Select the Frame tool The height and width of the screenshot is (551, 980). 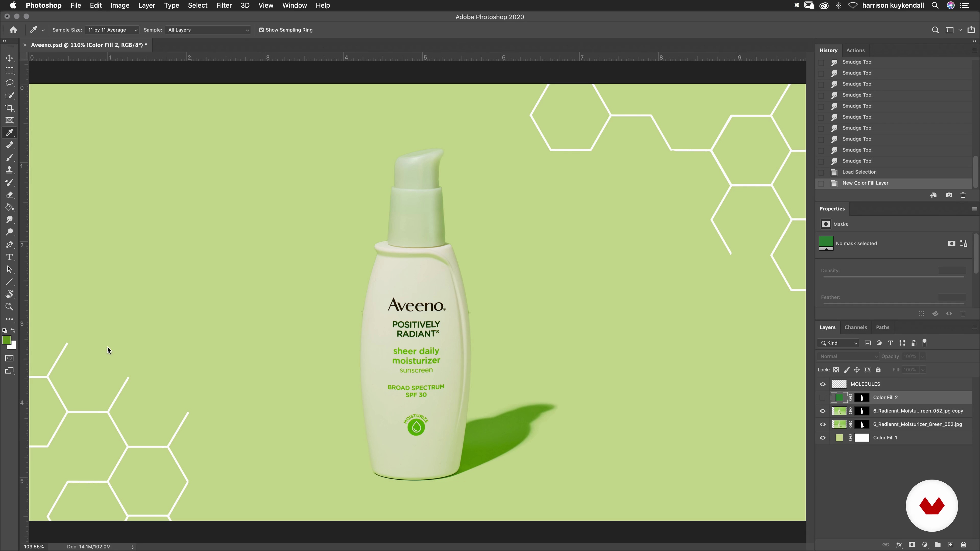click(x=9, y=121)
